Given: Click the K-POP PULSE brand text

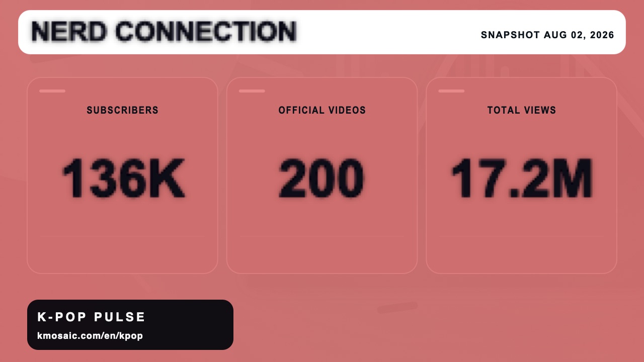Looking at the screenshot, I should pos(92,317).
